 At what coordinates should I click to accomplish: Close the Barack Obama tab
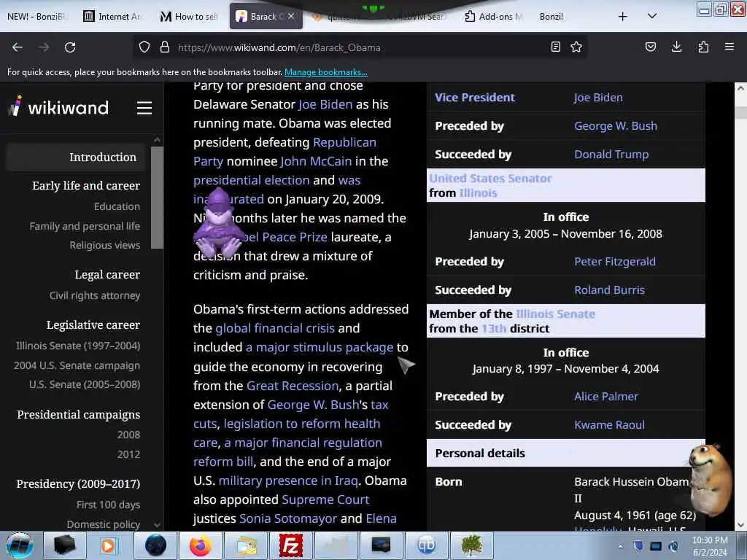click(291, 16)
